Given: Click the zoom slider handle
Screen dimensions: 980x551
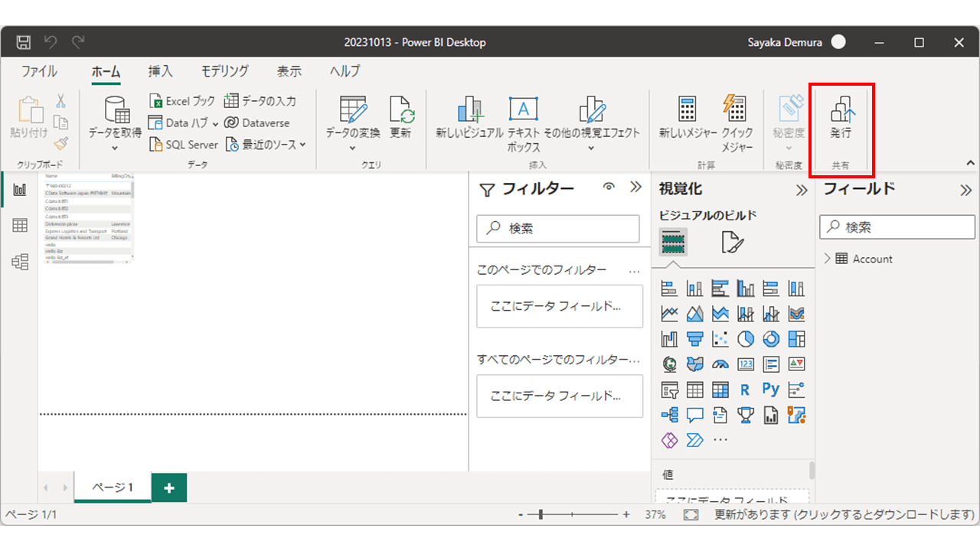Looking at the screenshot, I should [x=541, y=515].
